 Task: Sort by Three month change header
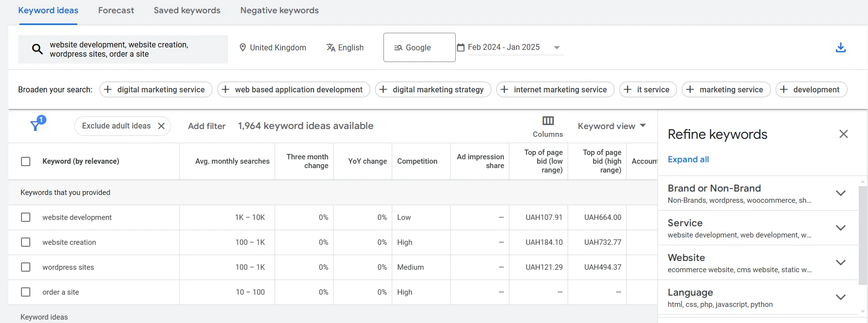pos(307,161)
